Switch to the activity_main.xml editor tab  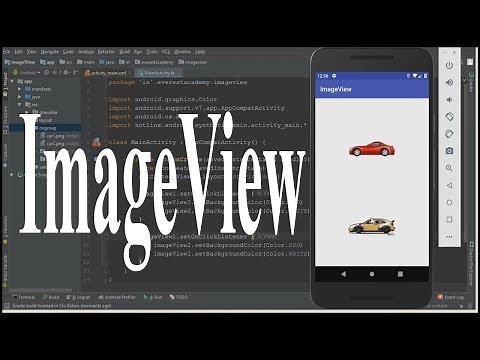tap(106, 73)
